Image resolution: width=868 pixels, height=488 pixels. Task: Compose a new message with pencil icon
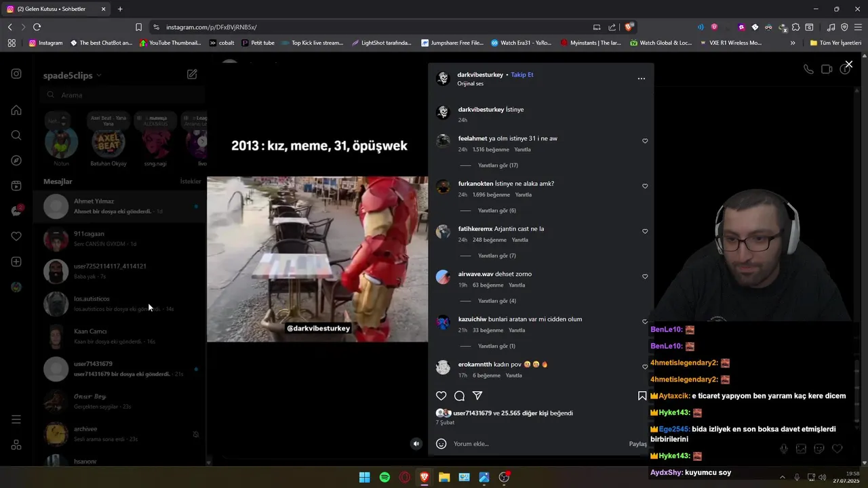tap(192, 74)
